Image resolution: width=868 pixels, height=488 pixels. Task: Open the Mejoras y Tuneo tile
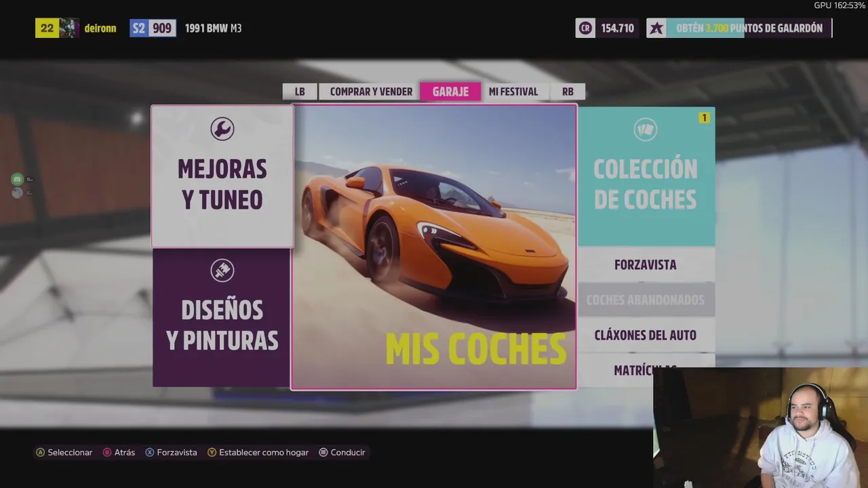pos(222,176)
